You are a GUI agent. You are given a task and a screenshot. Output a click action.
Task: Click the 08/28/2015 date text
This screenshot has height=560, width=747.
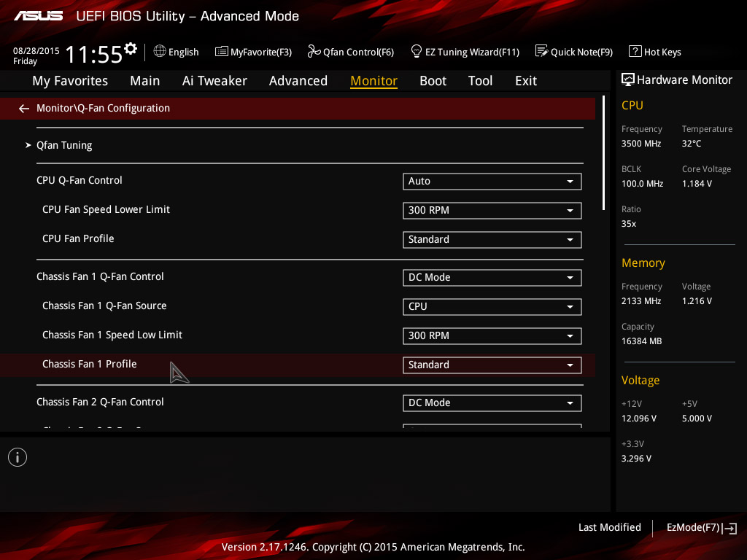pyautogui.click(x=36, y=51)
